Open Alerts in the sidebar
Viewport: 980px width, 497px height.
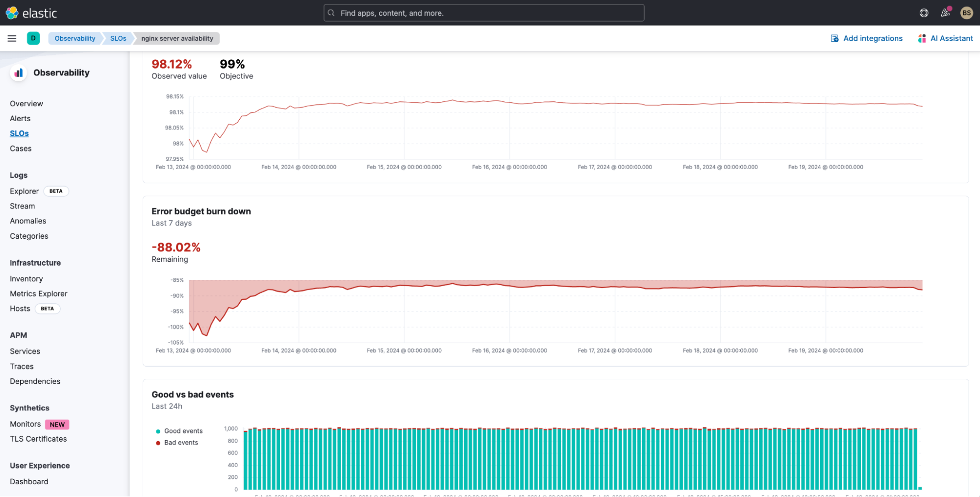20,119
